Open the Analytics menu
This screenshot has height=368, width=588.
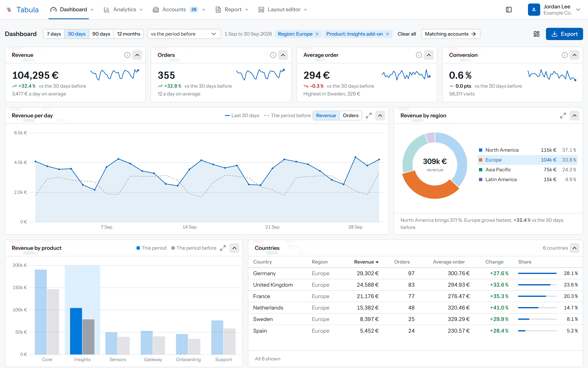point(123,9)
